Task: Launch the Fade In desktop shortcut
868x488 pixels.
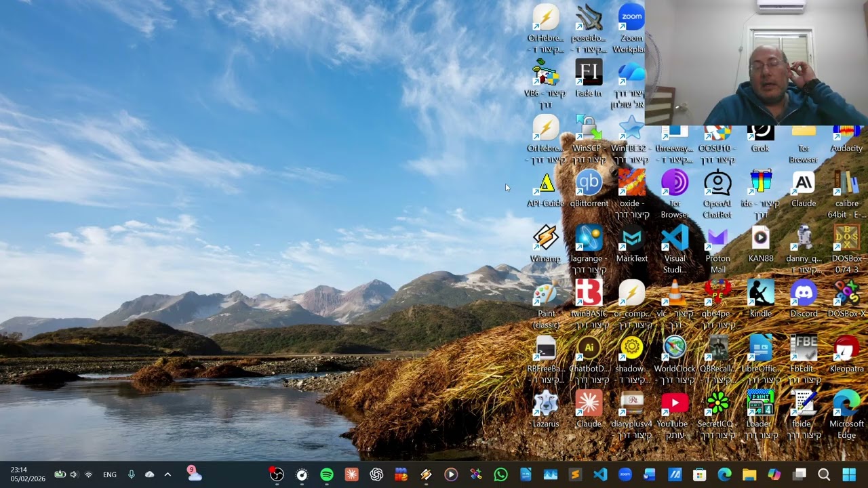Action: 589,78
